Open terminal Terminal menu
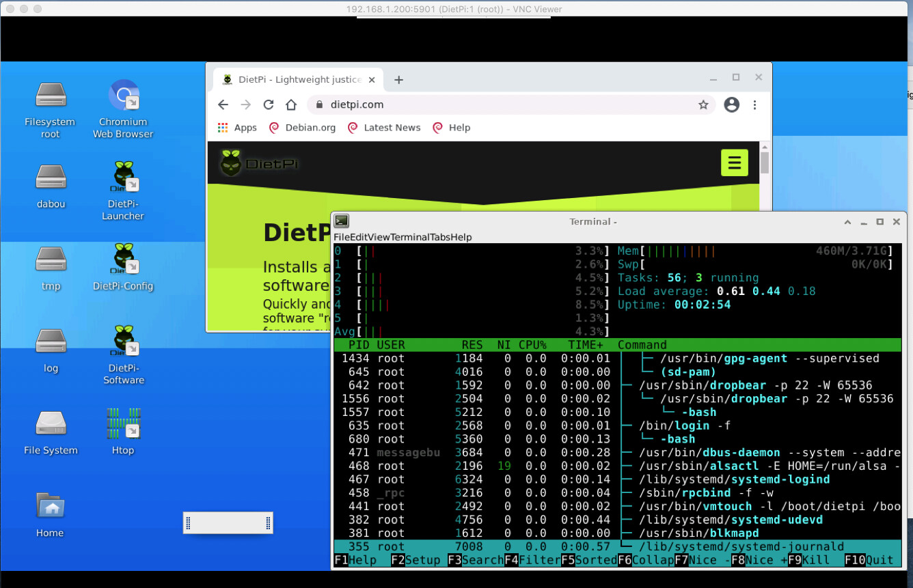913x588 pixels. [409, 237]
